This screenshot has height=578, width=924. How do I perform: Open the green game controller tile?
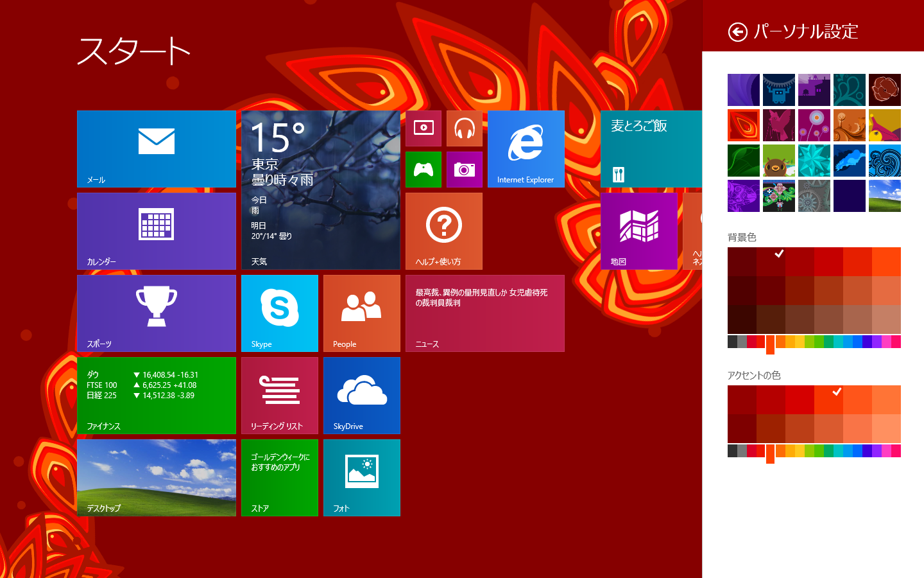click(x=424, y=170)
